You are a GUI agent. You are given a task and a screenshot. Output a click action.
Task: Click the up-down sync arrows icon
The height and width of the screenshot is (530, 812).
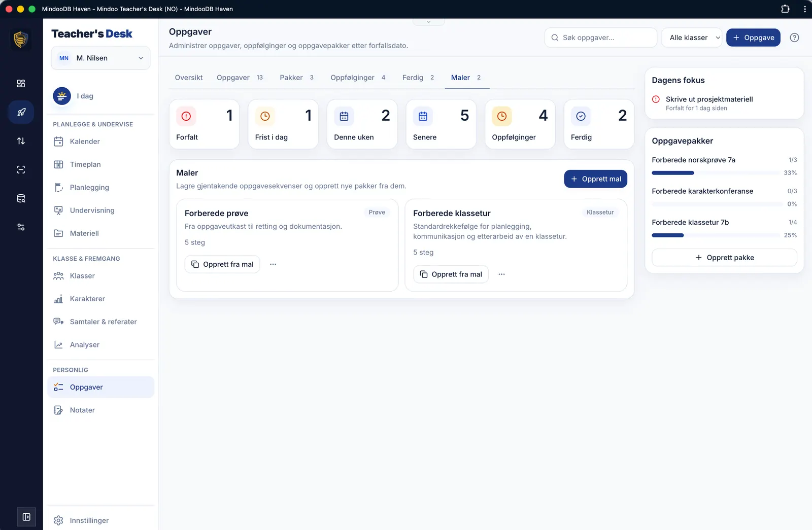(21, 141)
